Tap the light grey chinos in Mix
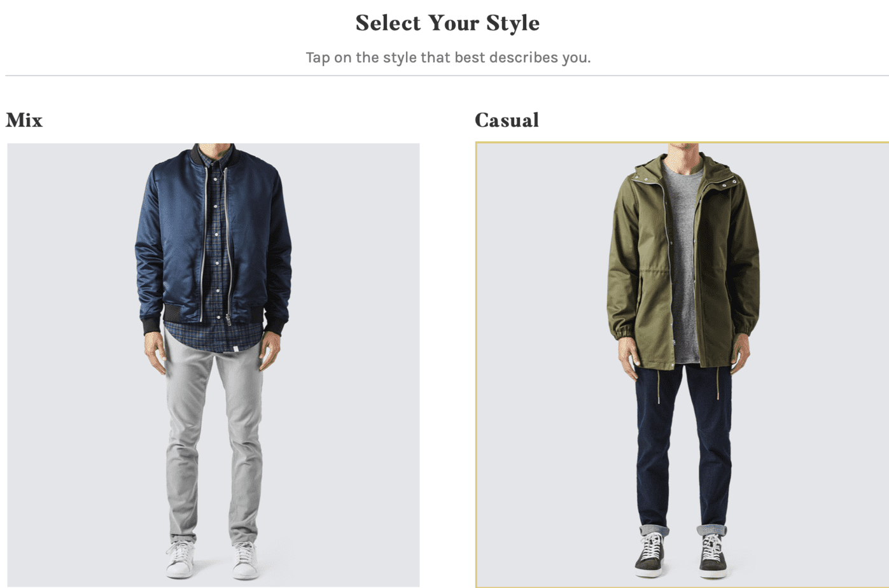Screen dimensions: 889x588 pyautogui.click(x=214, y=439)
